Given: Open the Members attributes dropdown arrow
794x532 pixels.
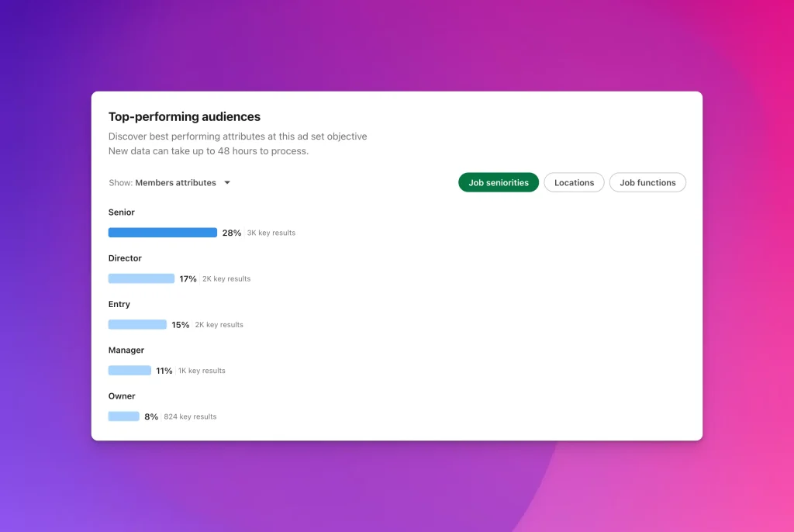Looking at the screenshot, I should click(x=227, y=183).
